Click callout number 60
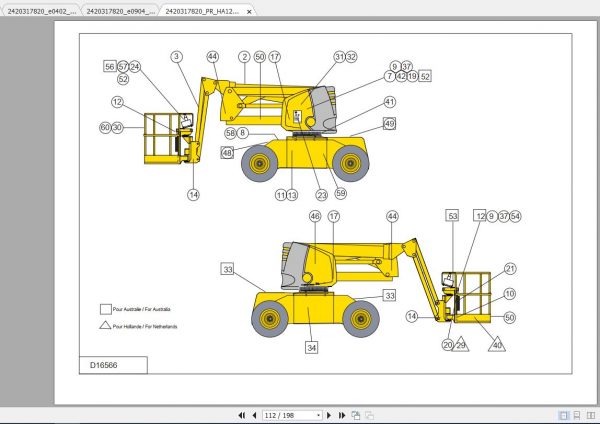Screen dimensions: 600x424 105,127
